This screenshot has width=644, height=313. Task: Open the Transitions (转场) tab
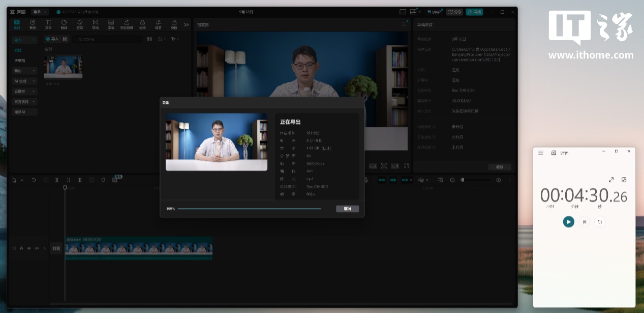[96, 24]
